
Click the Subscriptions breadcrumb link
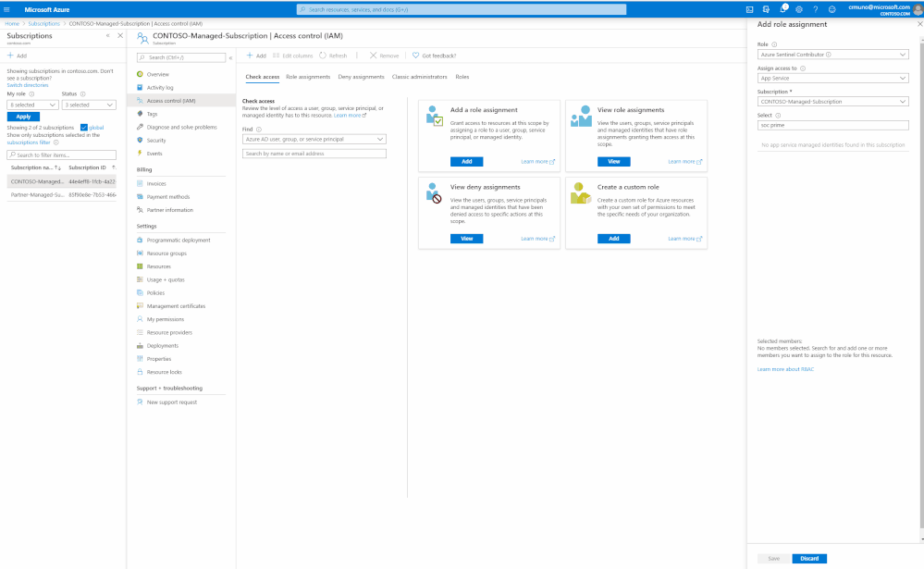44,23
